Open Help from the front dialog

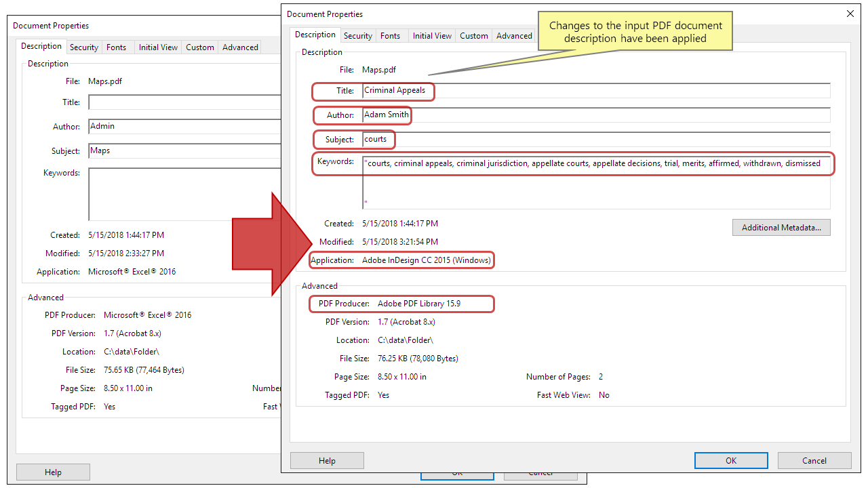pyautogui.click(x=327, y=460)
